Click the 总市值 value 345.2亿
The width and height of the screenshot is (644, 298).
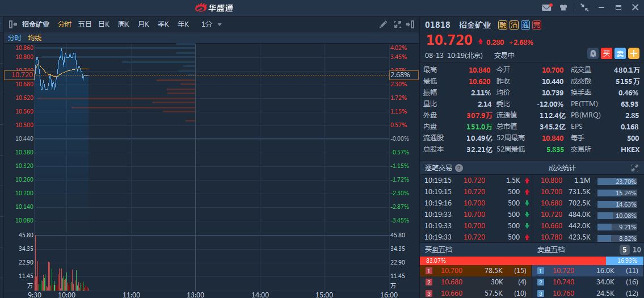553,127
